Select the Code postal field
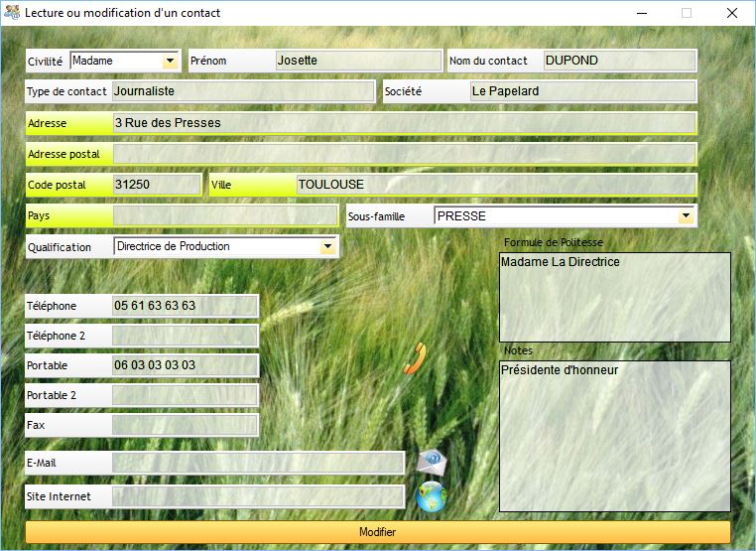 (157, 185)
